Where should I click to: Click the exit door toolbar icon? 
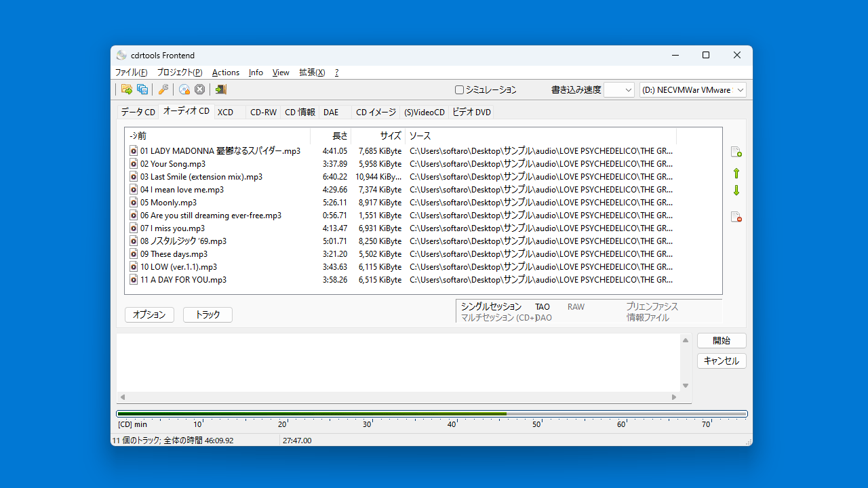click(x=221, y=89)
